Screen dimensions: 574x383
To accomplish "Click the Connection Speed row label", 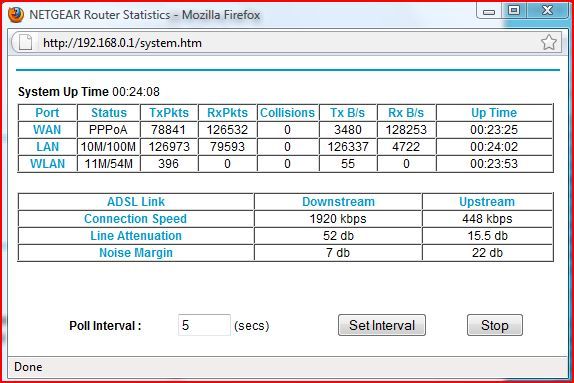I will pyautogui.click(x=135, y=219).
